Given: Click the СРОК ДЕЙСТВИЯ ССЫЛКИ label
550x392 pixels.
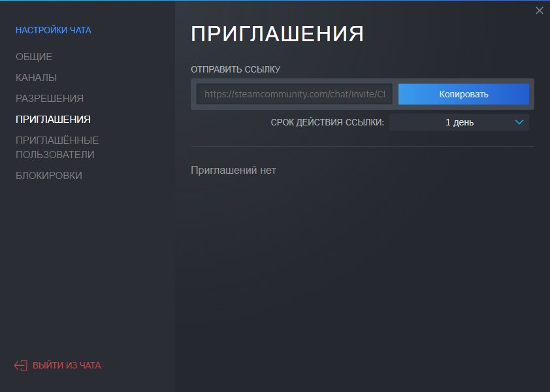Looking at the screenshot, I should [327, 122].
